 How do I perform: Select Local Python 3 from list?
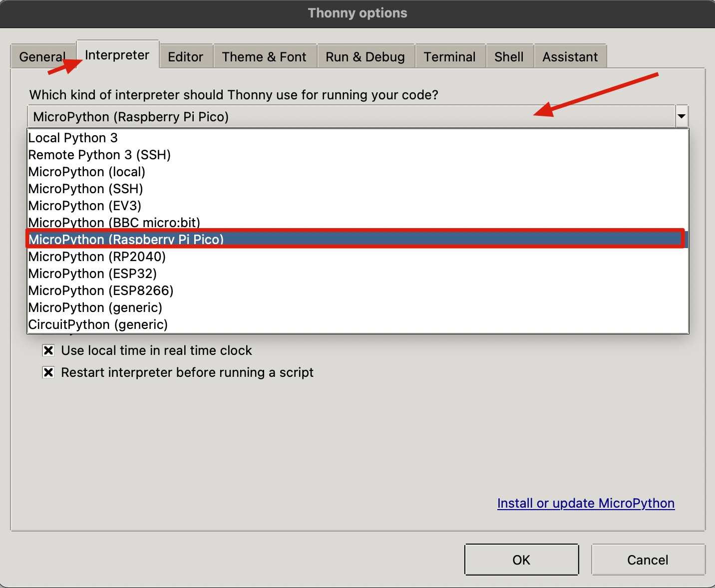coord(73,138)
